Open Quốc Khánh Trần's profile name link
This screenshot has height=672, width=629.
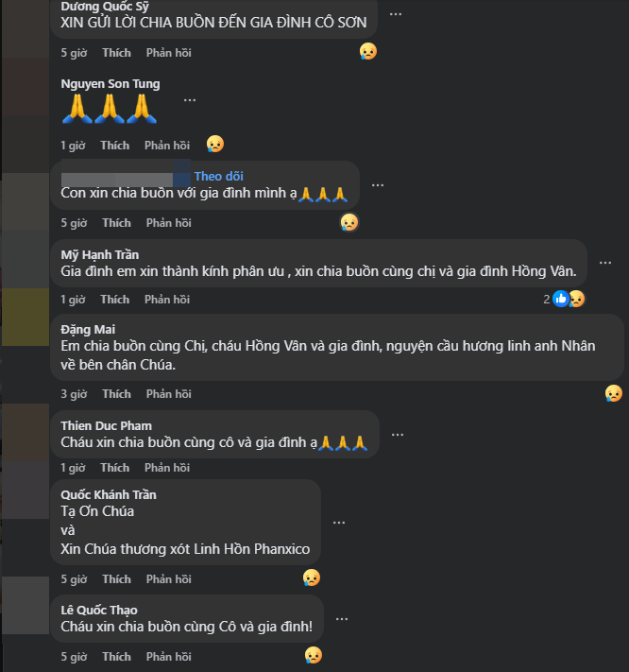109,494
